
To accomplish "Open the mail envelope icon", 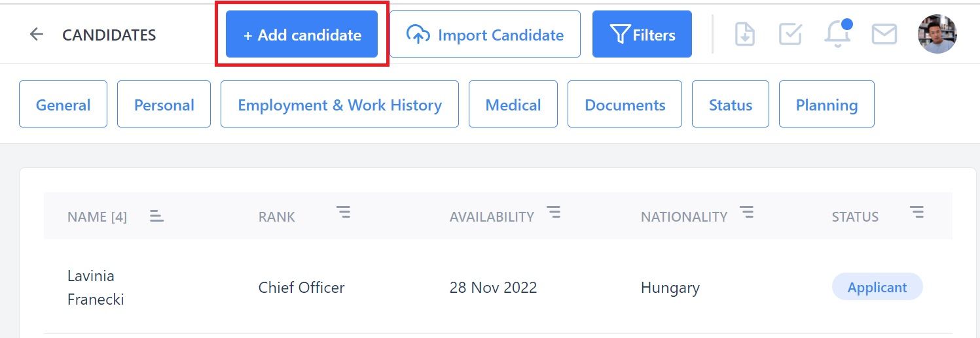I will pyautogui.click(x=884, y=34).
